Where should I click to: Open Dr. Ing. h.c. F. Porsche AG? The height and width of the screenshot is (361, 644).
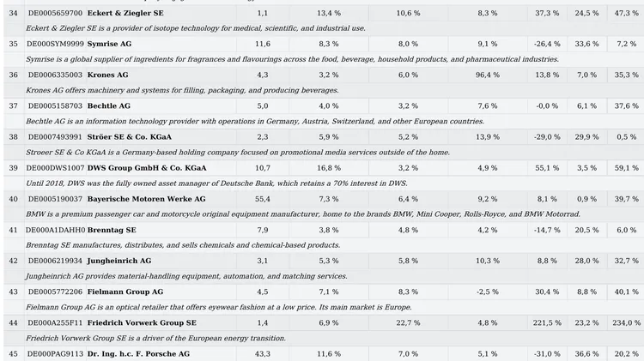[138, 353]
